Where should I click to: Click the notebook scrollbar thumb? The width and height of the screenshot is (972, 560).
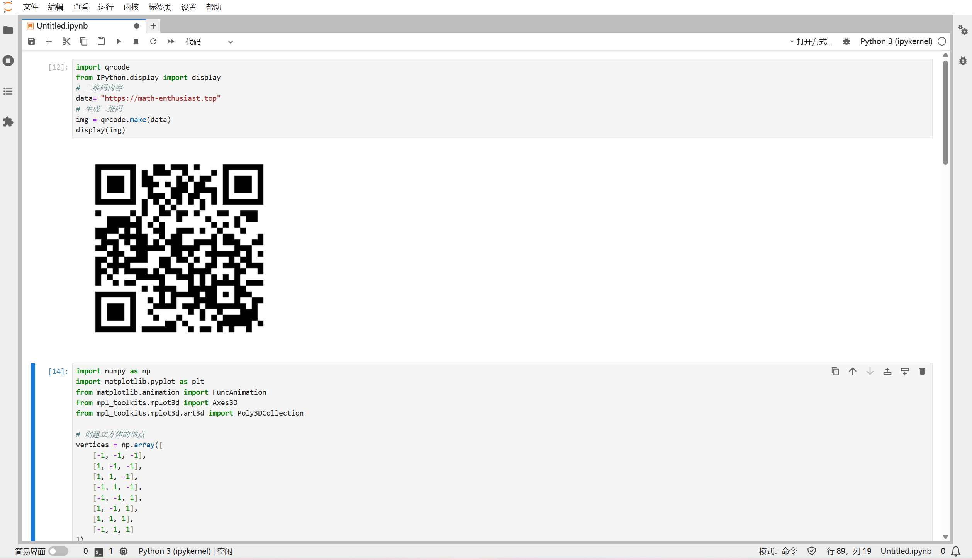(945, 112)
